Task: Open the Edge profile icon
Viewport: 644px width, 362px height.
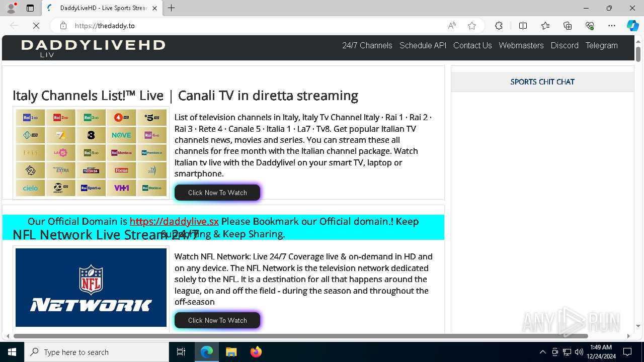Action: pos(11,8)
